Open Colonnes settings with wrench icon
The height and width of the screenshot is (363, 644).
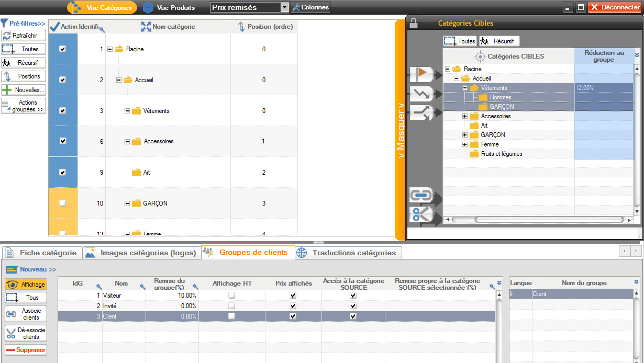click(310, 7)
